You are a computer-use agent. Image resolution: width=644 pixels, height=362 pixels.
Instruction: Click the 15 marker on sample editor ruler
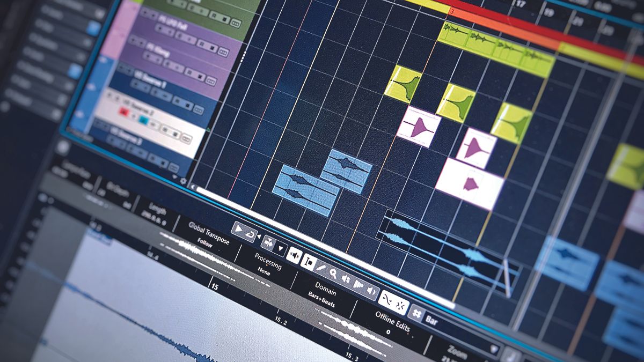[x=215, y=287]
